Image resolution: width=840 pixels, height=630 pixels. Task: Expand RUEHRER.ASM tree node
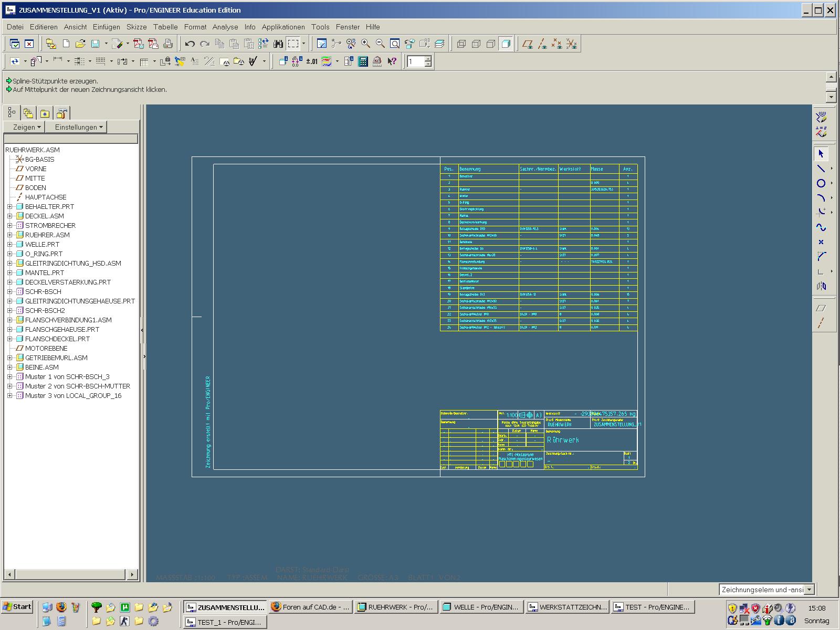click(x=9, y=235)
